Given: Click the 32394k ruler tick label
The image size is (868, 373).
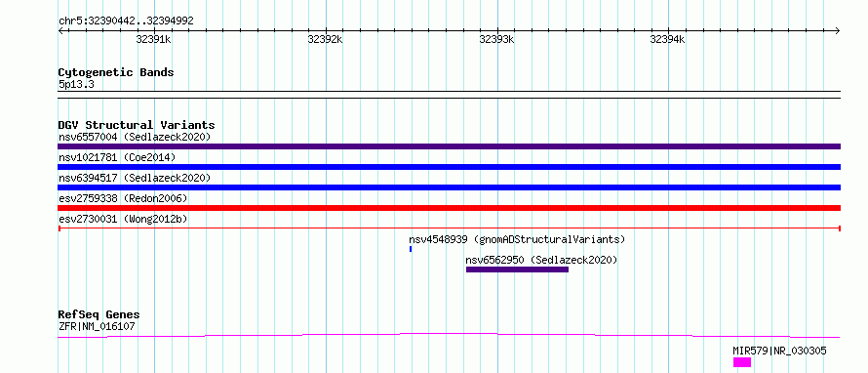Looking at the screenshot, I should [x=668, y=39].
